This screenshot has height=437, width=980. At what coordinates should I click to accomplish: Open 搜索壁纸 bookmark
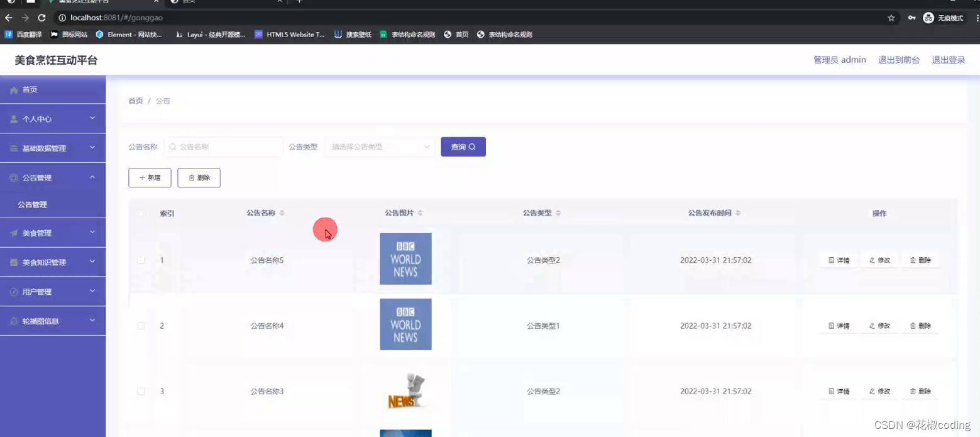point(353,35)
